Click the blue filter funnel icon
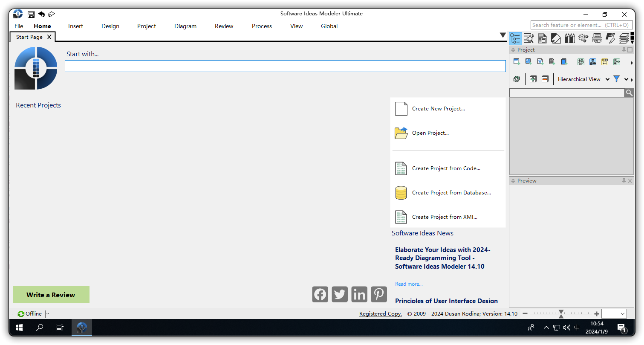 [x=616, y=79]
